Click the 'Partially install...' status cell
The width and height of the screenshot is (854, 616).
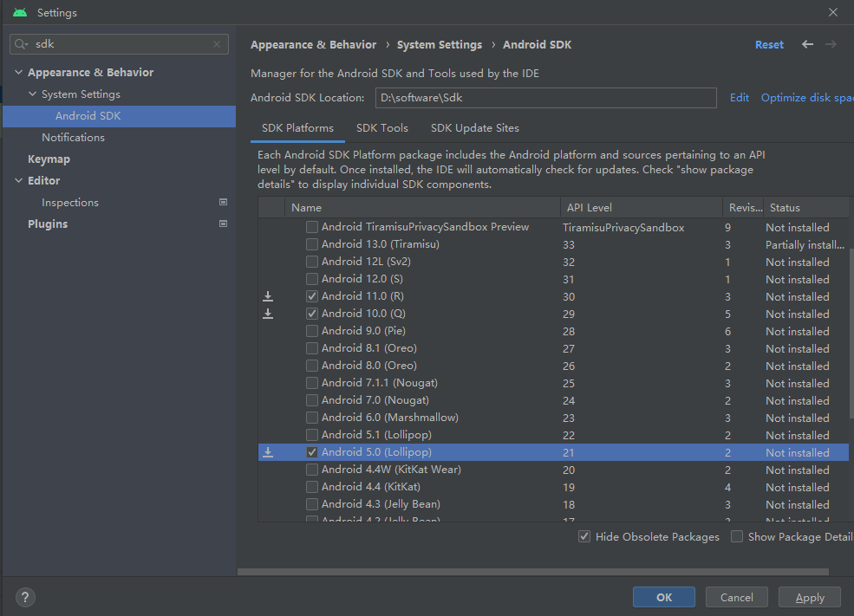tap(805, 245)
